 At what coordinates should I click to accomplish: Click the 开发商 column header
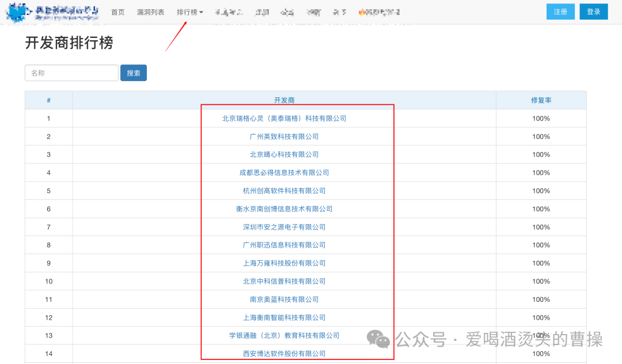point(284,100)
